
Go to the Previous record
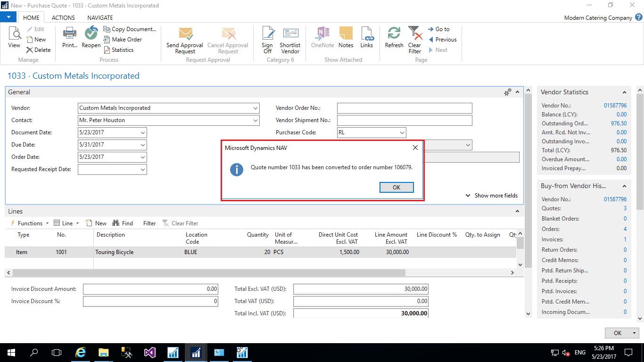click(x=442, y=40)
